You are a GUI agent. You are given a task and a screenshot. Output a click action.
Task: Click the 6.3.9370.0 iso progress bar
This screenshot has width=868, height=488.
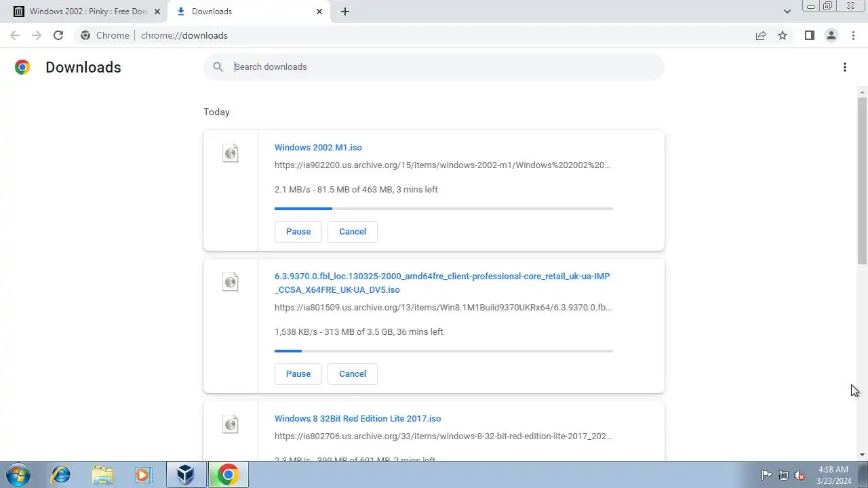443,351
